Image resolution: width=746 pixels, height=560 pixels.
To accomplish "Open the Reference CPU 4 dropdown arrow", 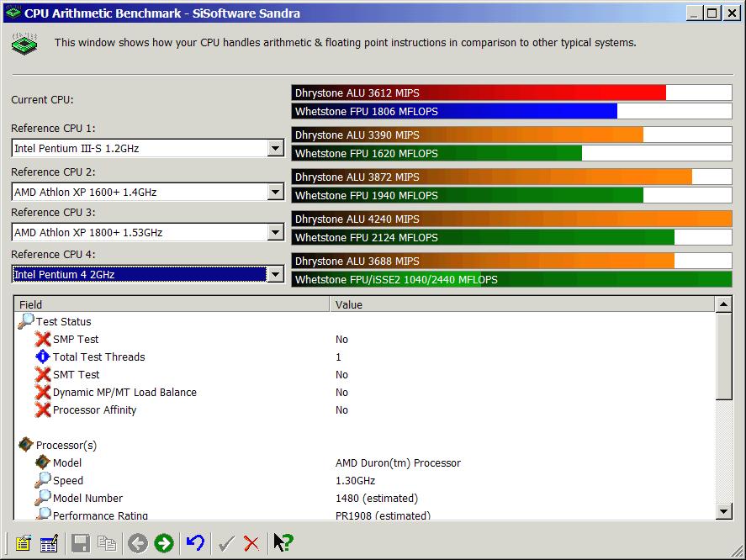I will coord(276,274).
